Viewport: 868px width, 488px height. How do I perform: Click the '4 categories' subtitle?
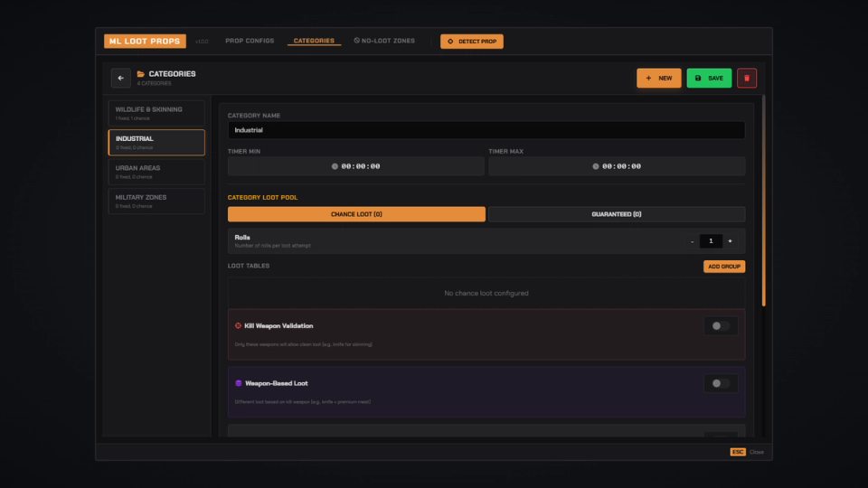pos(154,83)
